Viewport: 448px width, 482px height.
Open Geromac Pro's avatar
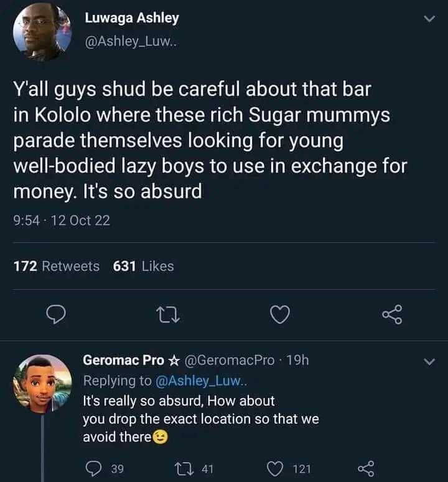tap(42, 383)
